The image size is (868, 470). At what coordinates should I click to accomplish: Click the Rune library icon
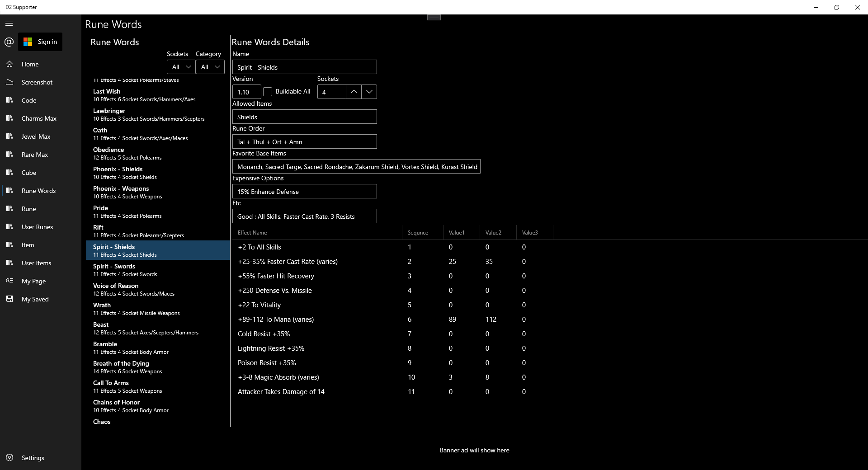tap(9, 209)
